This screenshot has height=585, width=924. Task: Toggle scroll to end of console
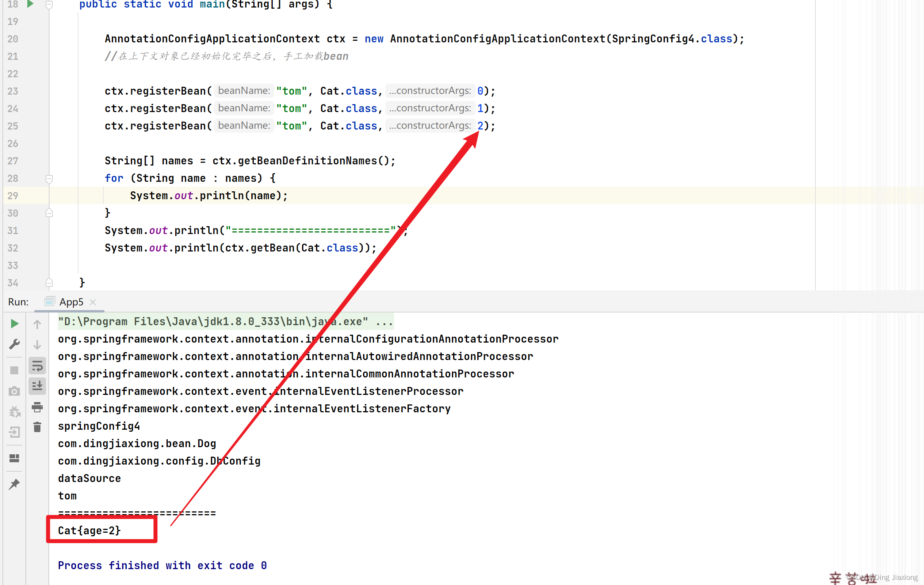coord(37,386)
